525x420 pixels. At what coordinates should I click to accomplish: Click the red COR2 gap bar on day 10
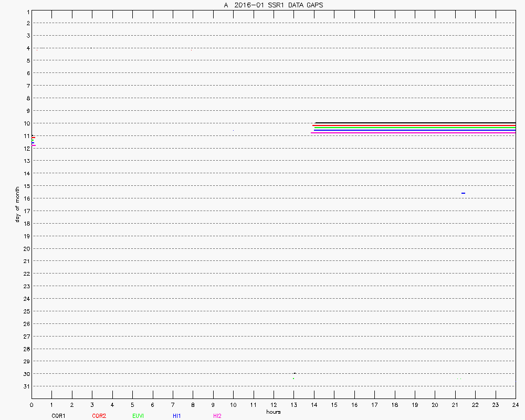click(415, 125)
